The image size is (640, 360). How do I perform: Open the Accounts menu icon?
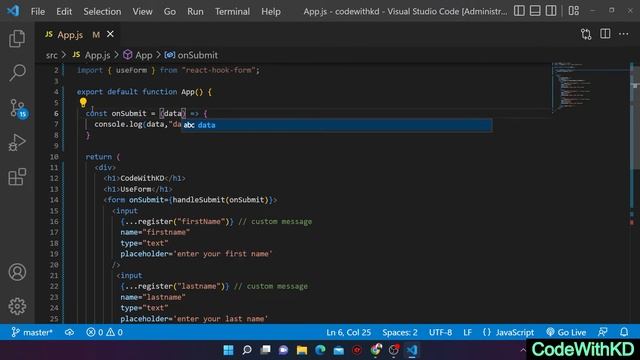17,272
